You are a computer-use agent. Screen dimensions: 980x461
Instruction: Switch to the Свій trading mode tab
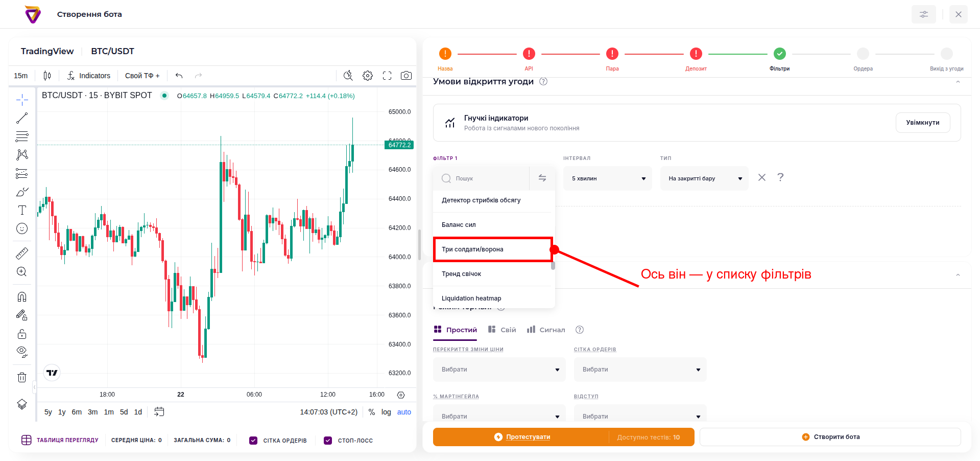click(502, 330)
